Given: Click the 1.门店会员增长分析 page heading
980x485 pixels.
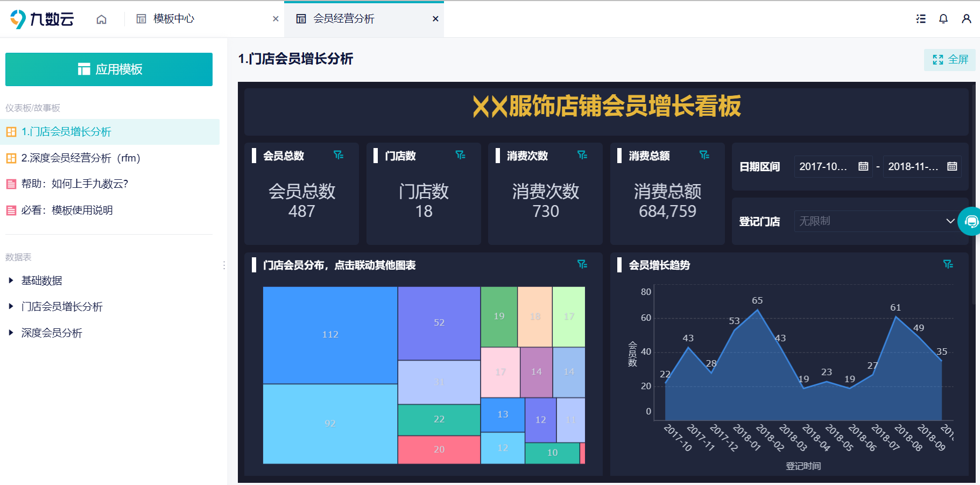Looking at the screenshot, I should coord(295,59).
